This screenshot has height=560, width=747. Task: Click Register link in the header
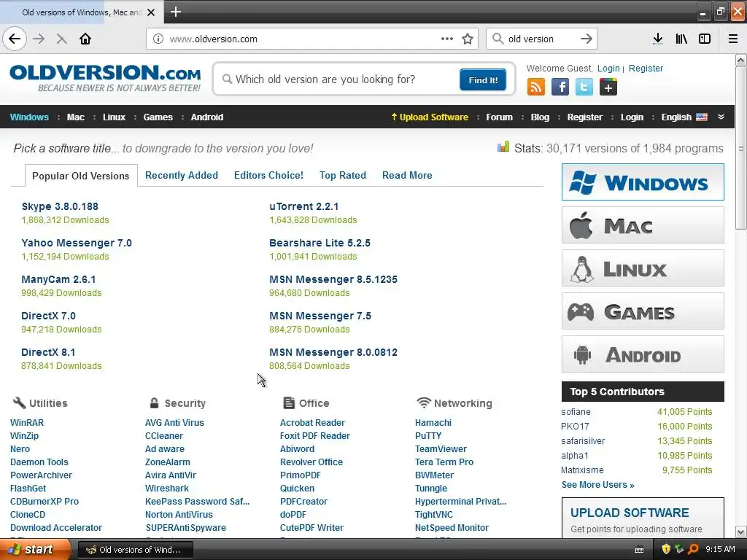[x=646, y=69]
